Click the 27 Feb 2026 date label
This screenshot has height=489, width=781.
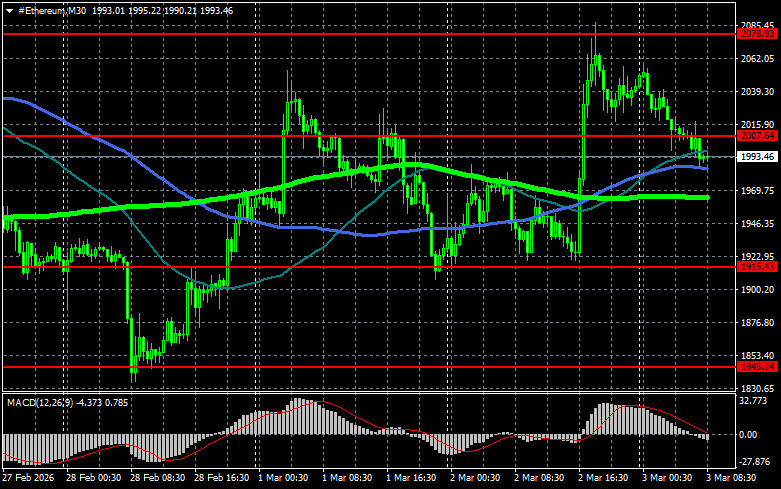click(28, 478)
